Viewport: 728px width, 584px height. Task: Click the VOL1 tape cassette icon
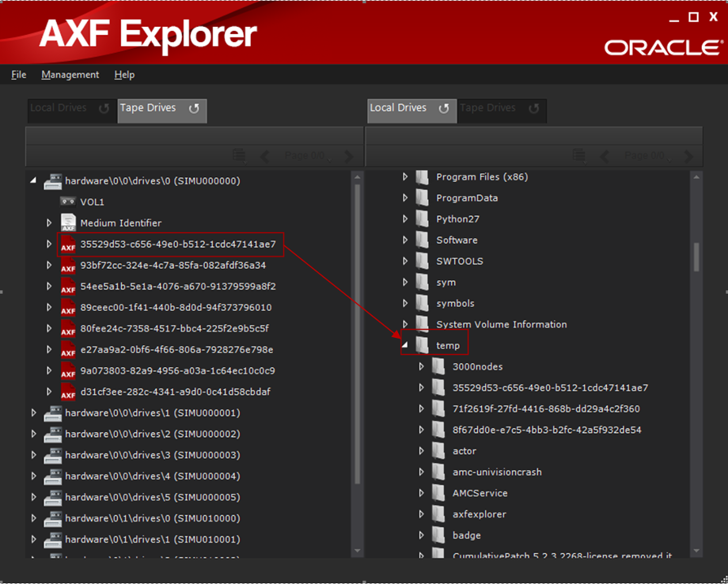pyautogui.click(x=68, y=202)
